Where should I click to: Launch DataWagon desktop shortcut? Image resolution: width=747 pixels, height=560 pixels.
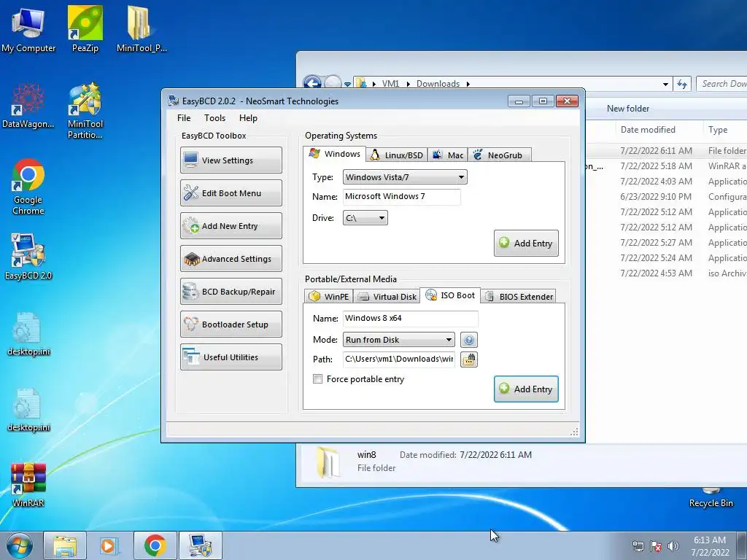[x=28, y=106]
